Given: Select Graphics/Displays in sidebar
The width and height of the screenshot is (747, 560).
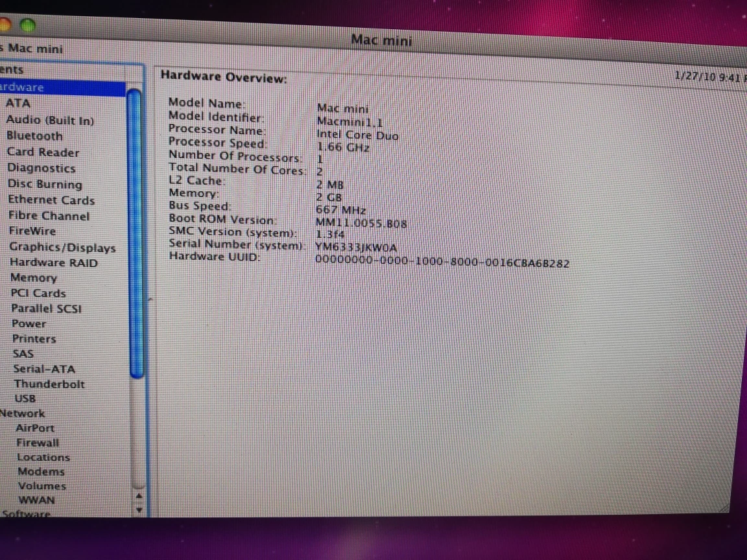Looking at the screenshot, I should pos(62,247).
